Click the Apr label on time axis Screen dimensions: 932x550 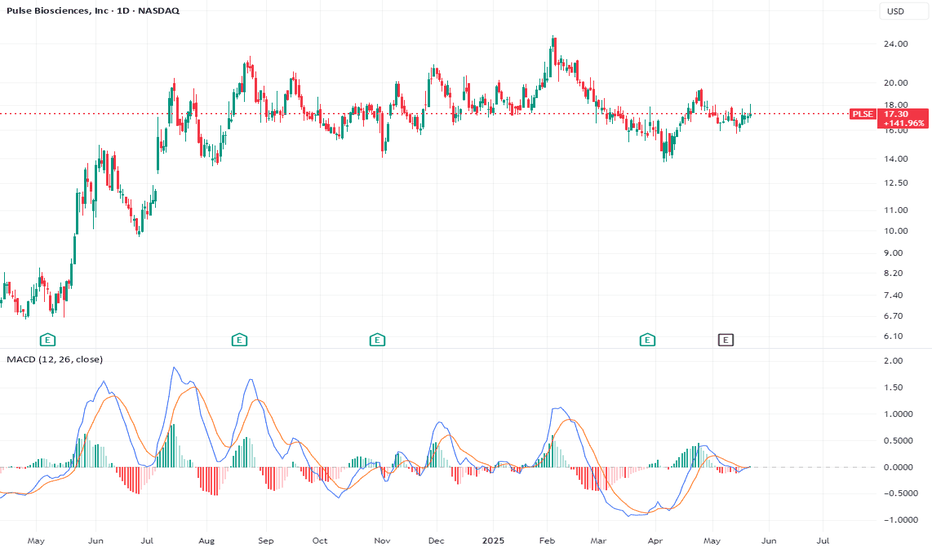[655, 541]
